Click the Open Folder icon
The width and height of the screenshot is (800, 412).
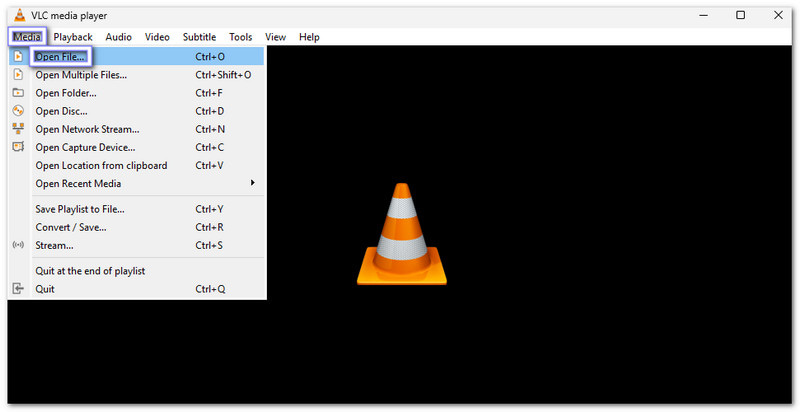(x=18, y=93)
